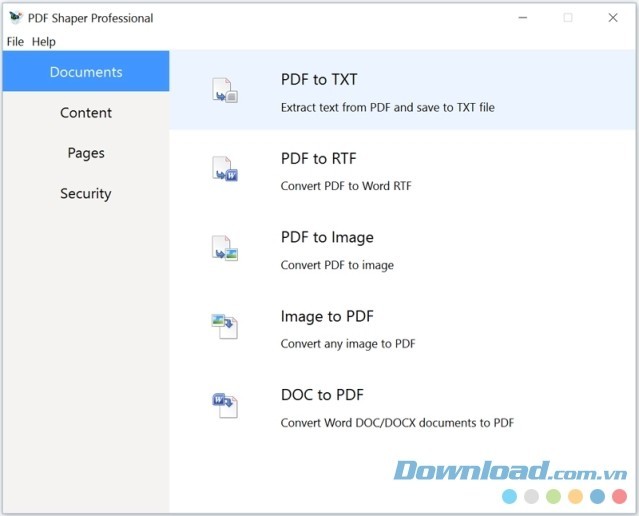
Task: Open the File menu
Action: [x=15, y=42]
